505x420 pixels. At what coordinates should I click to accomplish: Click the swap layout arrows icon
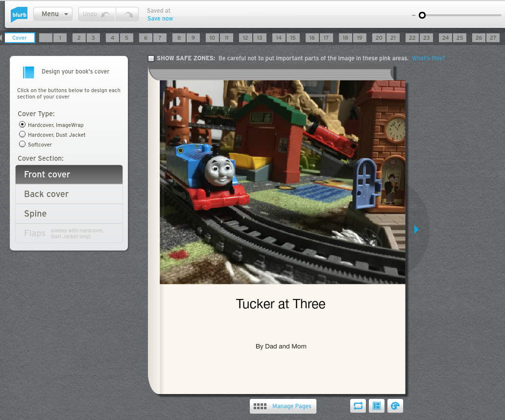(x=358, y=406)
